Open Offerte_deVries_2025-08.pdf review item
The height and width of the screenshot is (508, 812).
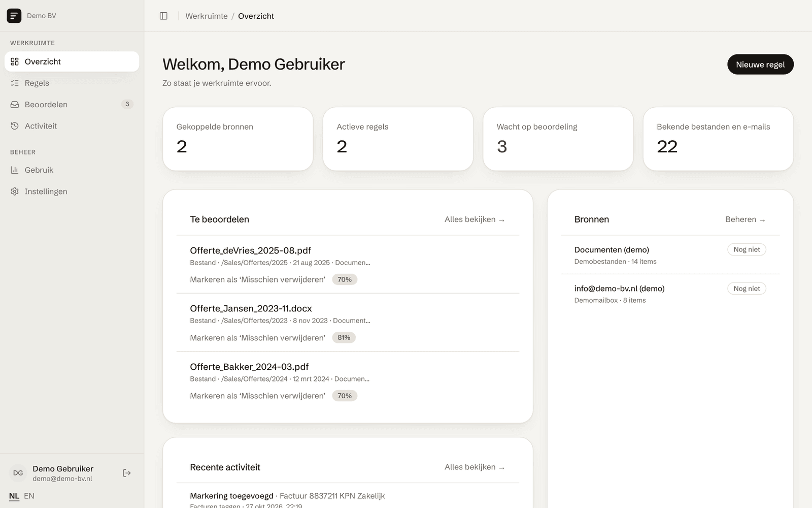click(x=348, y=264)
